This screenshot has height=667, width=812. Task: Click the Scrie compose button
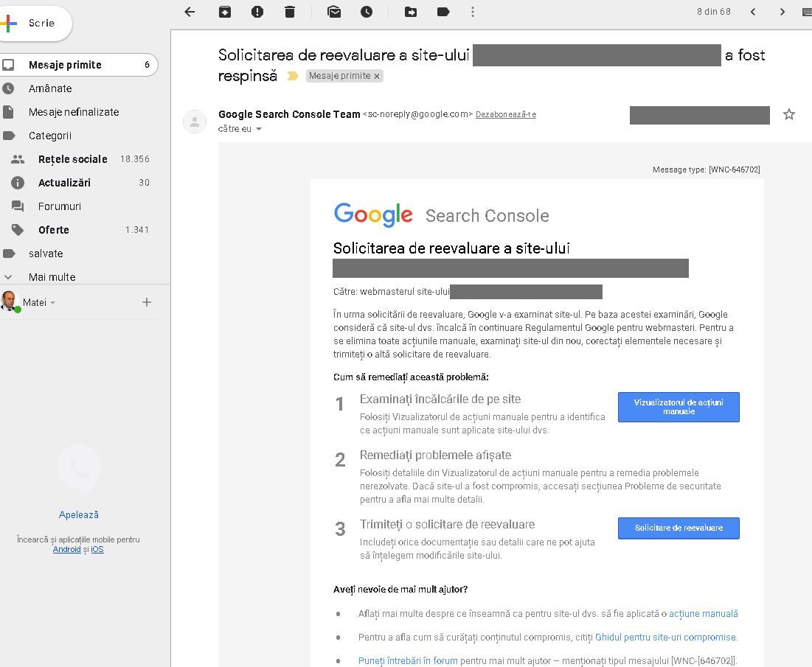pos(35,23)
